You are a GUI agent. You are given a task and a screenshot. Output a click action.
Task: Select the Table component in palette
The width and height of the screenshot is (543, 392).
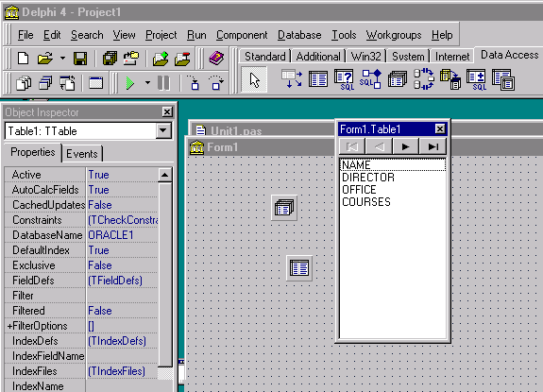pyautogui.click(x=318, y=79)
